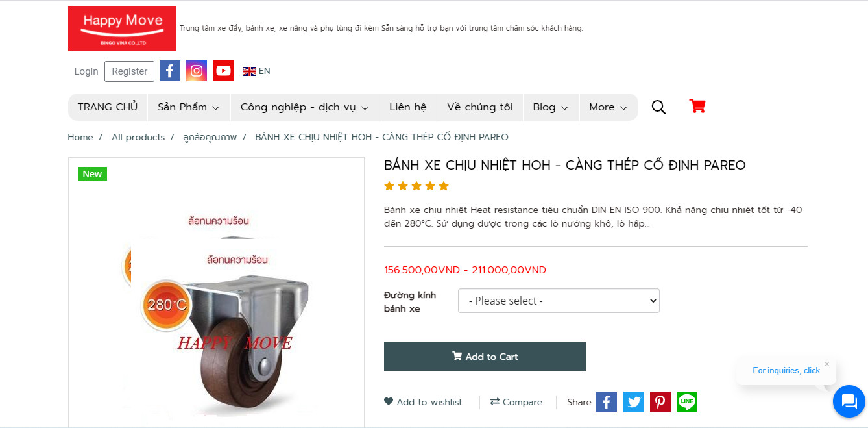The height and width of the screenshot is (428, 868).
Task: Open the red shopping cart icon
Action: coord(697,106)
